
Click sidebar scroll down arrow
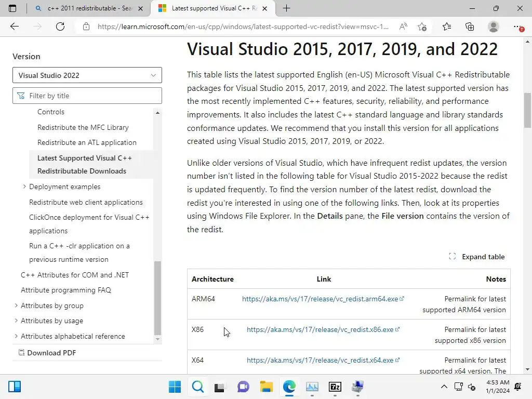coord(157,339)
